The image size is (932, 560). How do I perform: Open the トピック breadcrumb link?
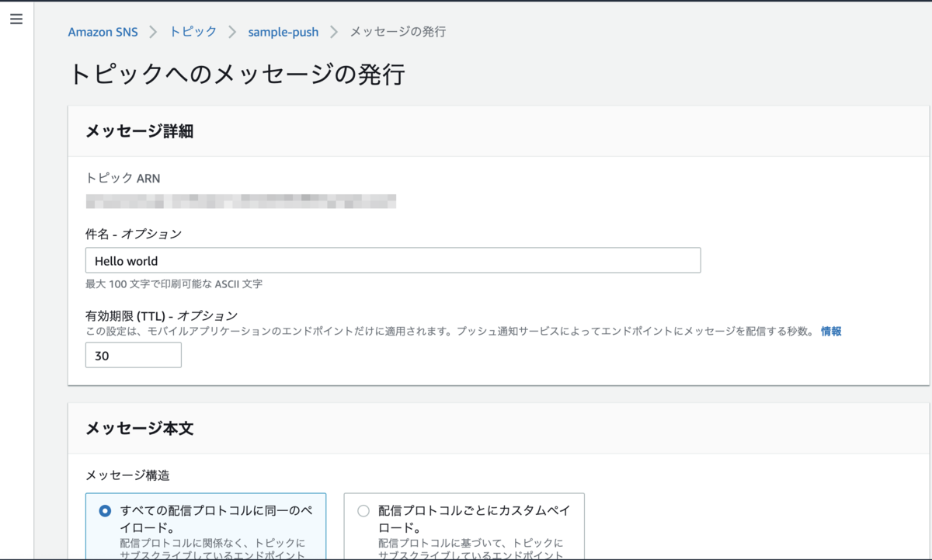pos(193,32)
